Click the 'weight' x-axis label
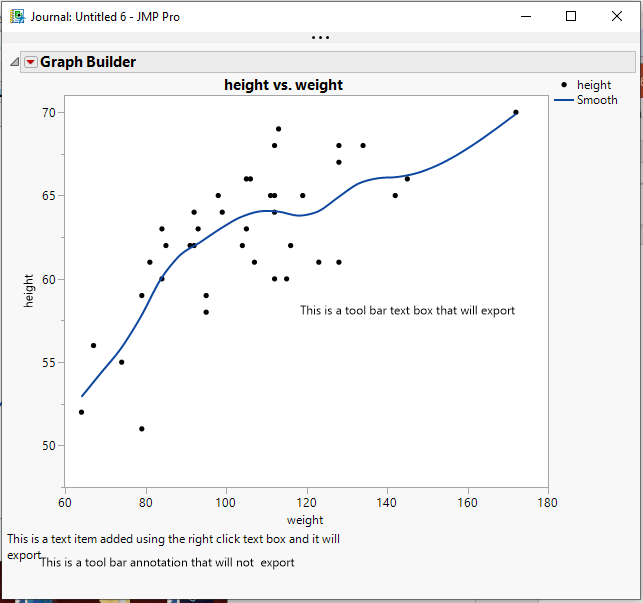 305,520
